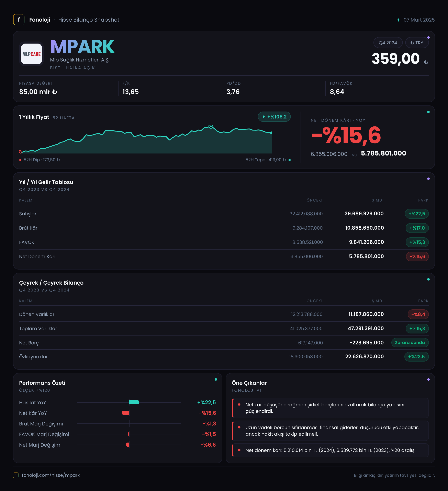
Task: Click the "1 Yıllık Fiyat" chart title
Action: 34,117
